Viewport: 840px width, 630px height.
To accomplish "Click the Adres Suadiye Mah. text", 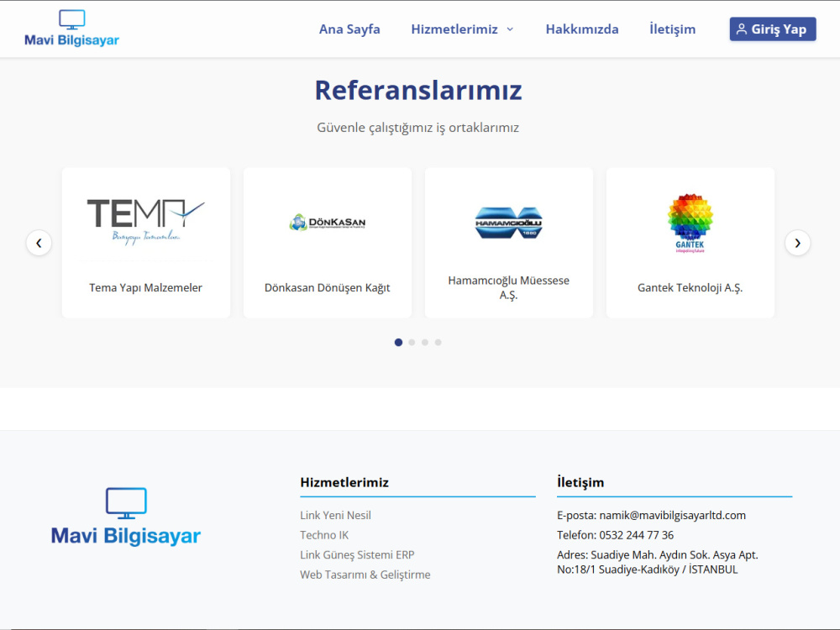I will (x=658, y=562).
